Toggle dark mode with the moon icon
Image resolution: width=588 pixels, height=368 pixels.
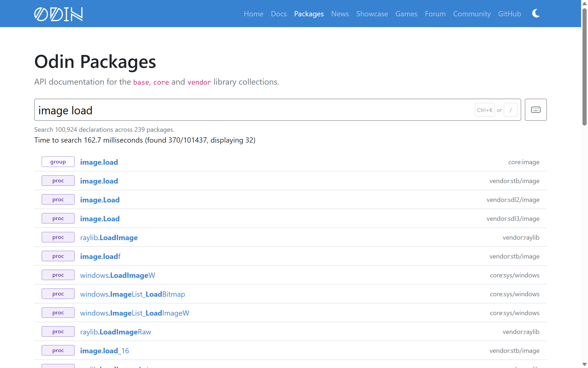click(536, 13)
